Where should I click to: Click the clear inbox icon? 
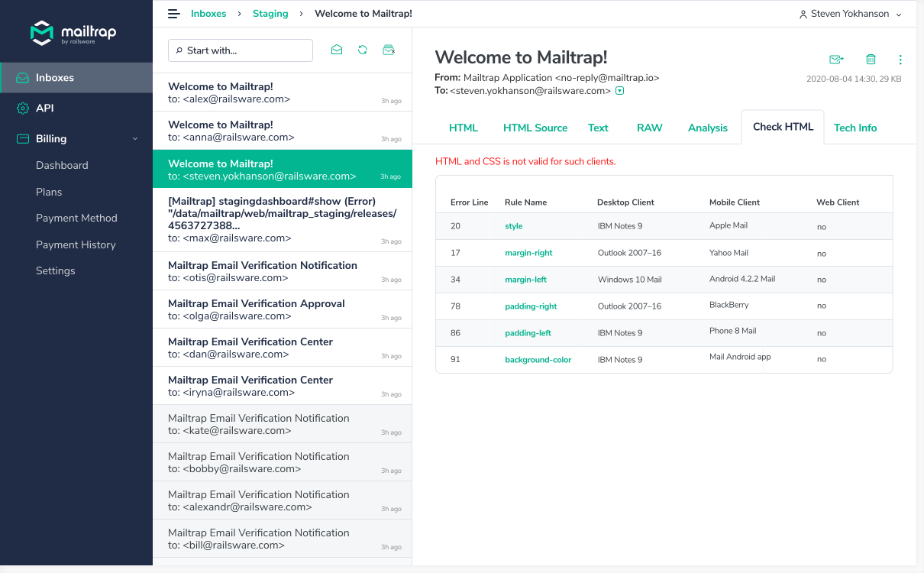click(x=389, y=50)
